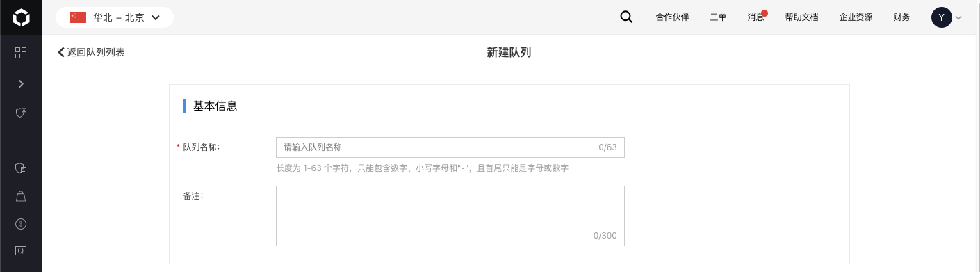Click the cloud console logo icon
The width and height of the screenshot is (980, 272).
pyautogui.click(x=21, y=17)
